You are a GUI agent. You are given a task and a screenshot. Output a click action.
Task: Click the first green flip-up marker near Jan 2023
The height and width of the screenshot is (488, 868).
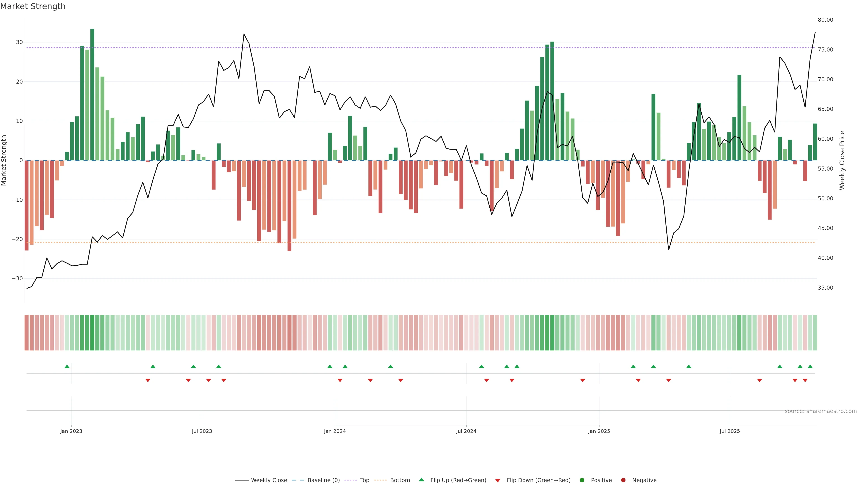tap(67, 366)
